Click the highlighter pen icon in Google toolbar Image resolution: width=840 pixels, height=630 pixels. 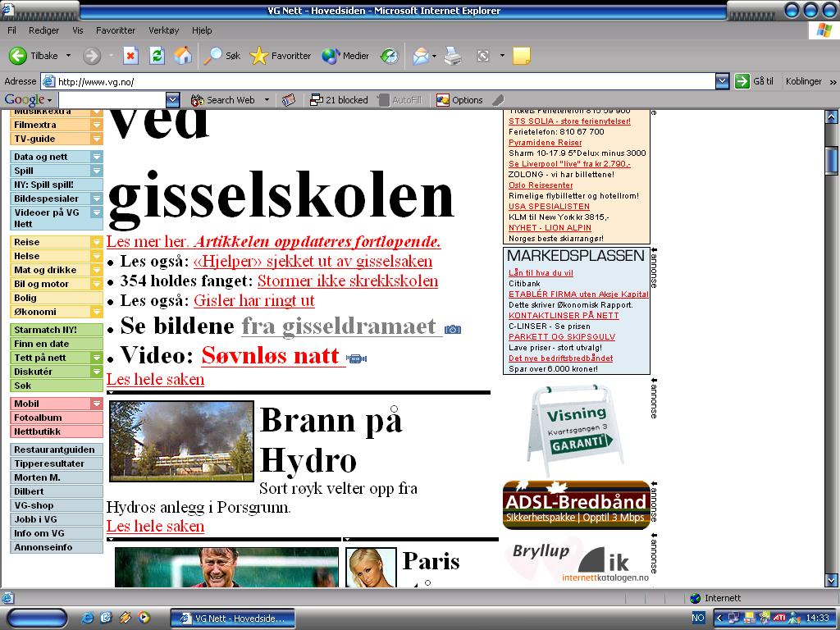pyautogui.click(x=498, y=100)
